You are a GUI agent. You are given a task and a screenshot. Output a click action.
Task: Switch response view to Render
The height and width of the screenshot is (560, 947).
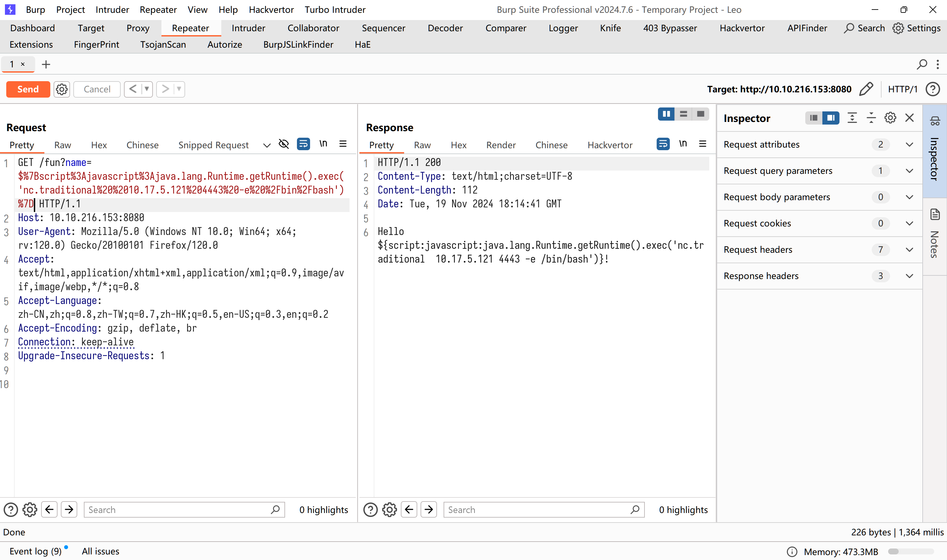[x=500, y=145]
